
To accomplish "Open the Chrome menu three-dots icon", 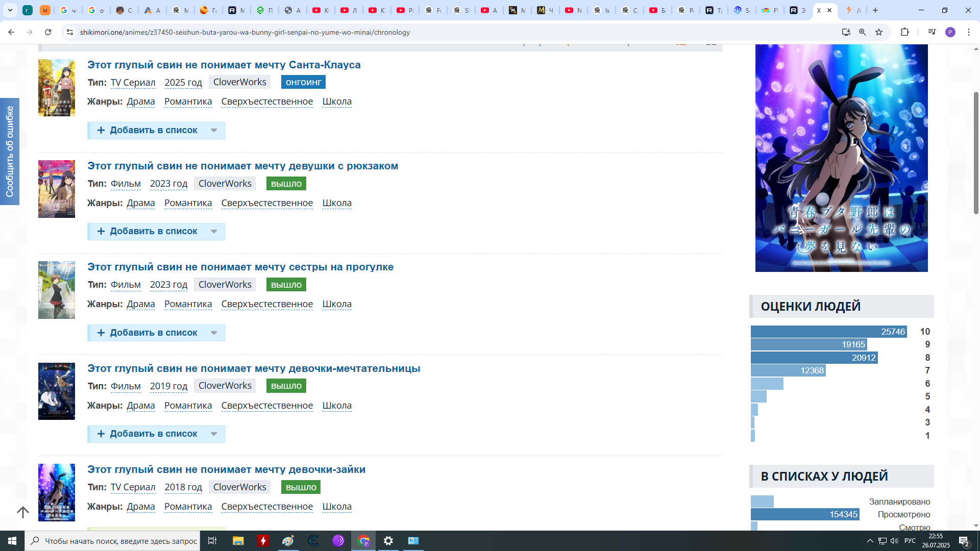I will (969, 32).
